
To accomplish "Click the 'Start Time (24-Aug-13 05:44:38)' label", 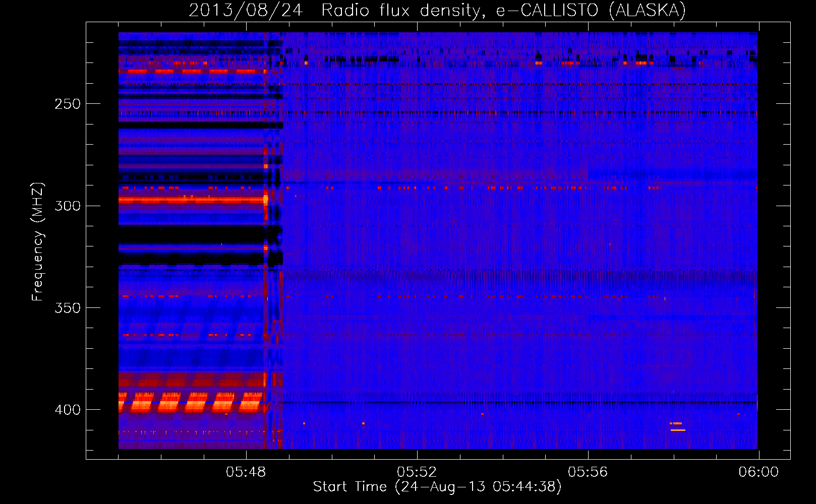I will [437, 487].
